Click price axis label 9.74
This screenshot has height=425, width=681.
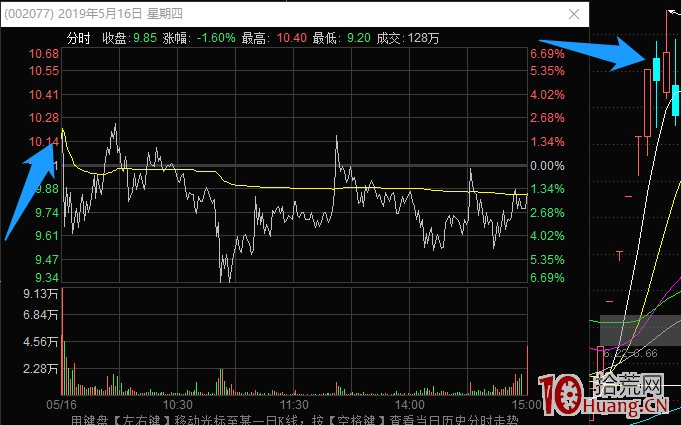(x=47, y=212)
